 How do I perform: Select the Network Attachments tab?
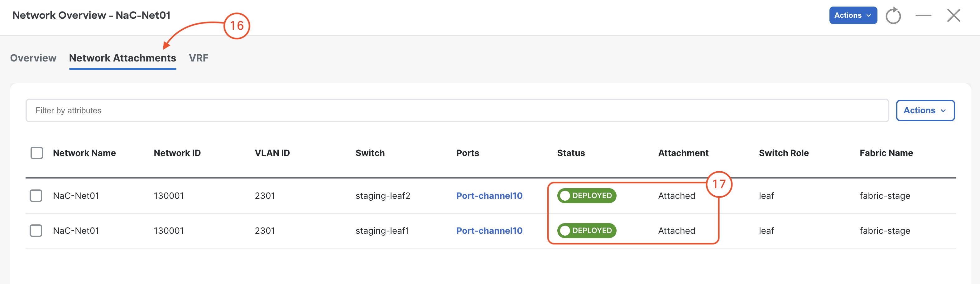pos(122,58)
